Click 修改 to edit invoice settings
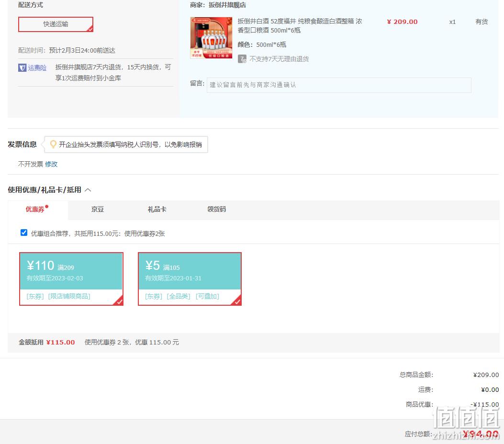Image resolution: width=504 pixels, height=444 pixels. tap(51, 164)
